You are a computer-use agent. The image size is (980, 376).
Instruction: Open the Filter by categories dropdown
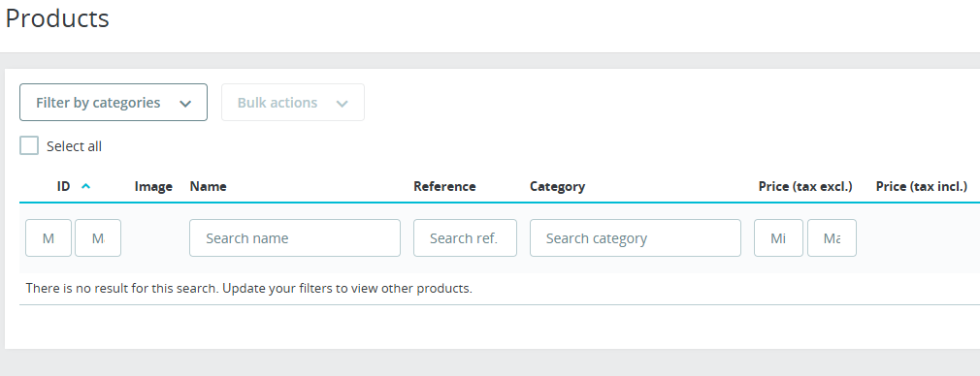tap(114, 103)
